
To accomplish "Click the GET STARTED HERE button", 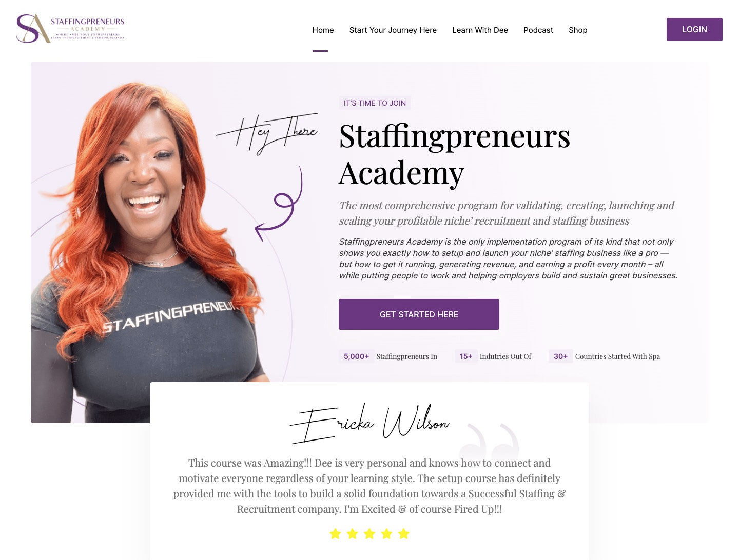I will pos(419,314).
